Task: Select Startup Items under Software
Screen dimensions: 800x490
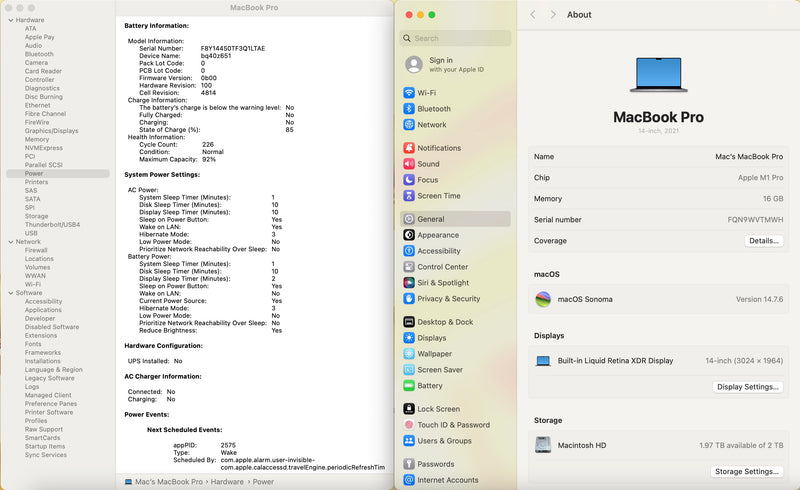Action: [x=45, y=446]
